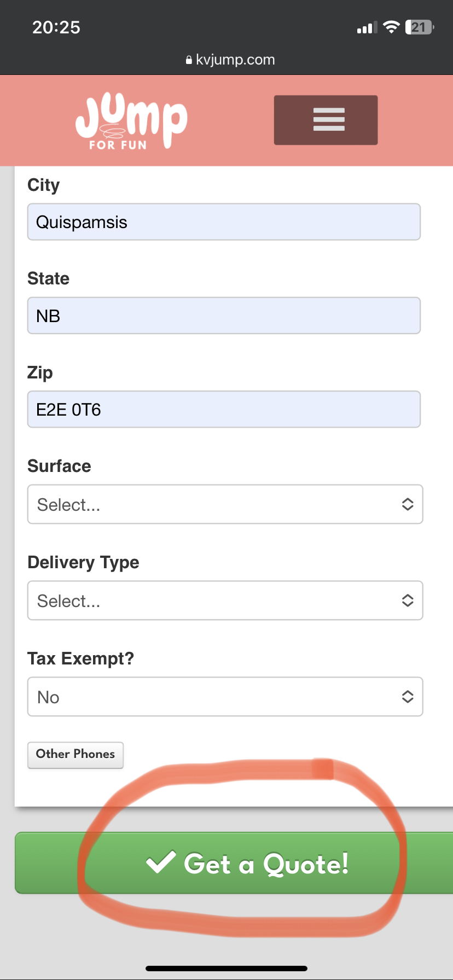Viewport: 453px width, 980px height.
Task: Open the Delivery Type select box
Action: coord(225,600)
